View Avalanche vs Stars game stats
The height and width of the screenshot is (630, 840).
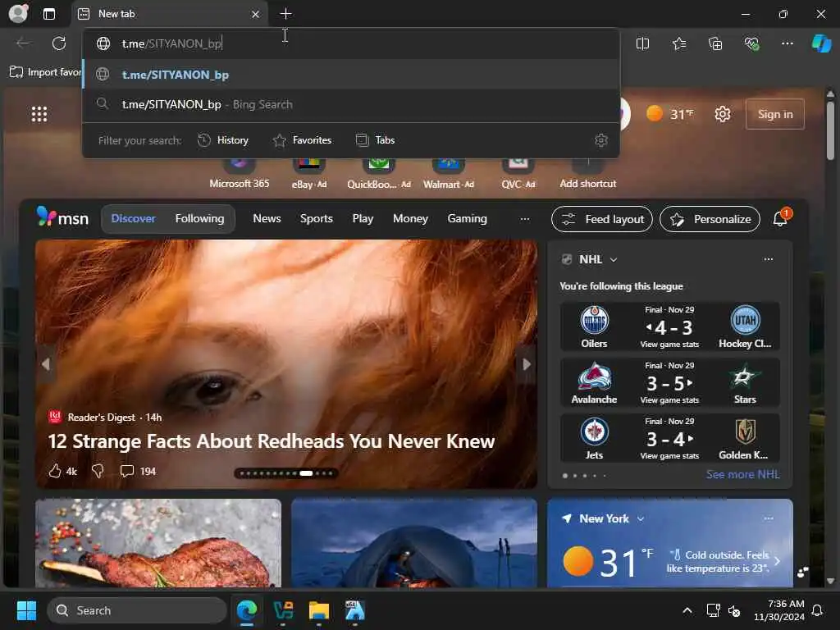click(x=669, y=400)
